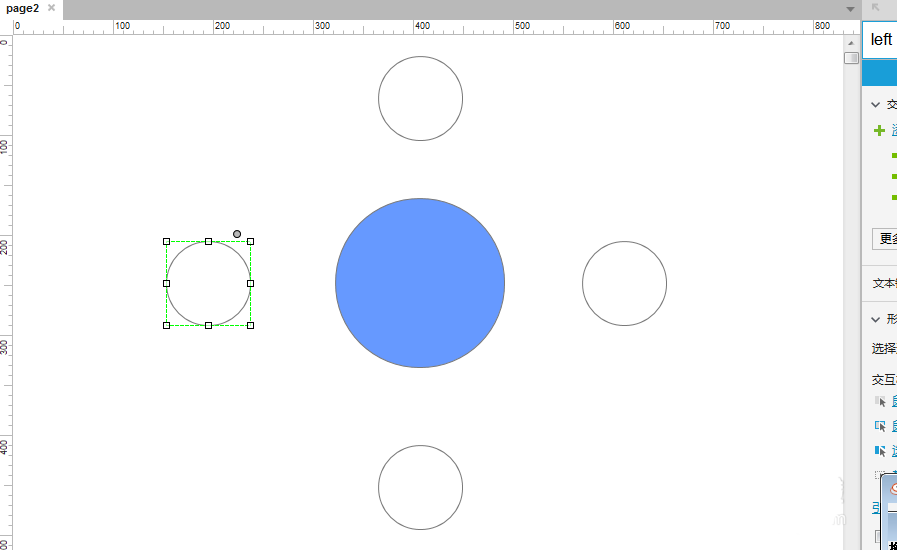Collapse the first interactions section chevron
897x550 pixels.
[x=877, y=104]
